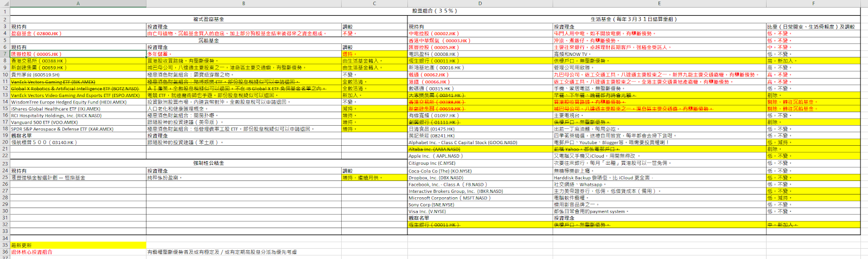Select cell Citigroup Inc (C.NYSE)
The height and width of the screenshot is (259, 868).
(x=480, y=163)
